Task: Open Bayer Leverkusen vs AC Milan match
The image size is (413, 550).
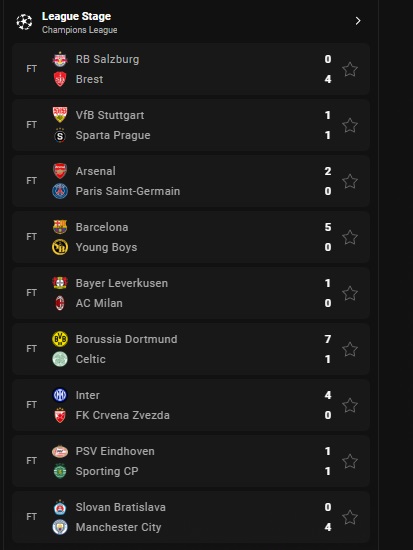Action: click(x=191, y=293)
